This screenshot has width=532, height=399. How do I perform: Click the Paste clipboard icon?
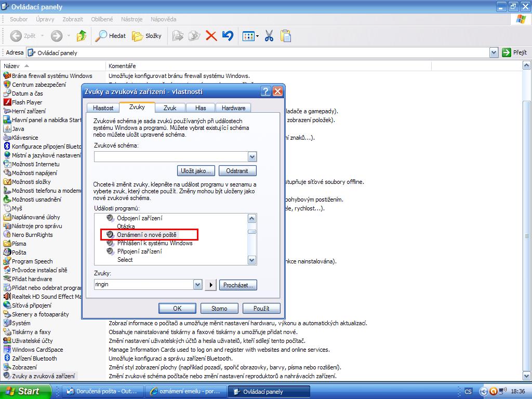coord(286,36)
